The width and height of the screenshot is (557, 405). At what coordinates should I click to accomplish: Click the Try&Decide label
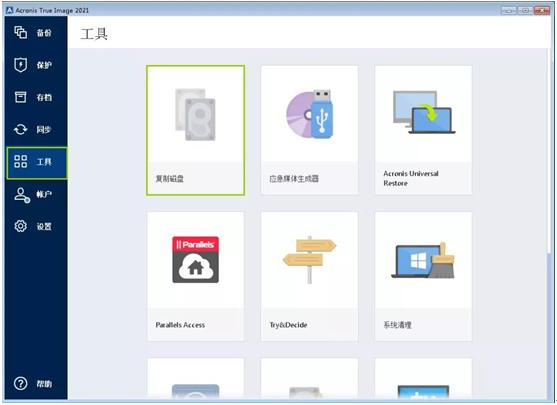click(288, 325)
